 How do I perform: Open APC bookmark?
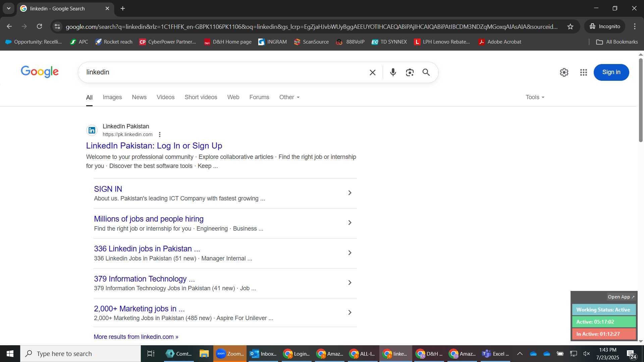click(79, 42)
